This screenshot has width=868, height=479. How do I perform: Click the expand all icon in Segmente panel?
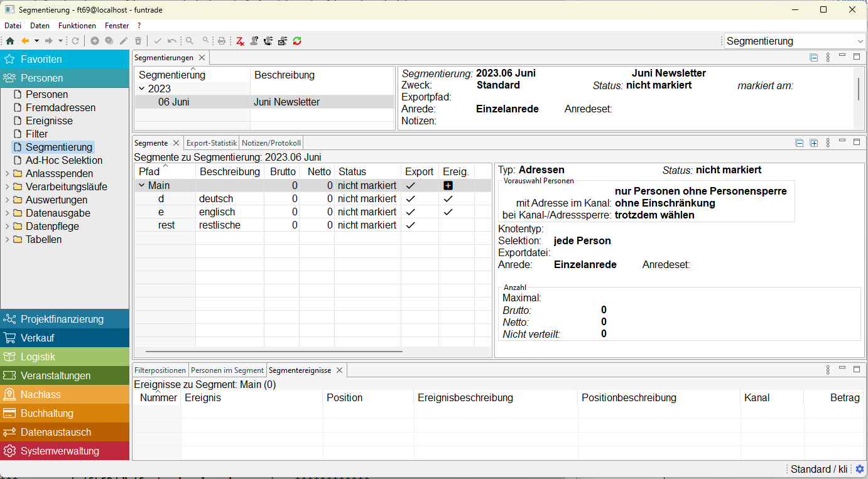coord(814,143)
